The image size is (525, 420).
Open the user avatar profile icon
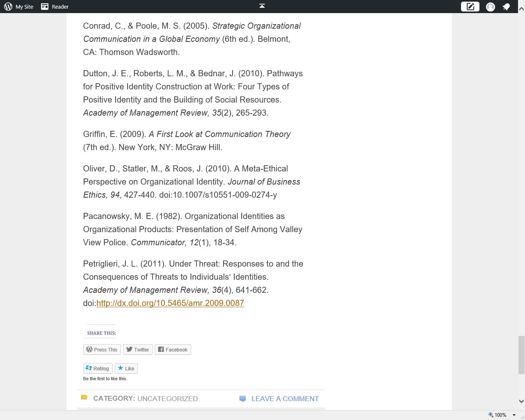[x=490, y=7]
